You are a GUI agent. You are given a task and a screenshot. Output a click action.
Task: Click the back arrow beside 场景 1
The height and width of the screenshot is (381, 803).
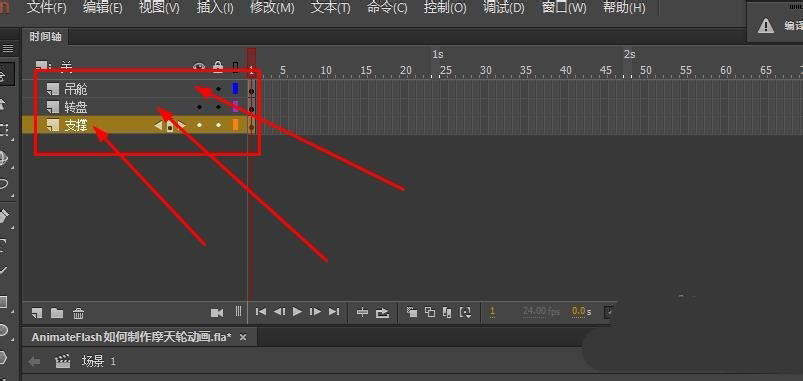click(x=34, y=362)
